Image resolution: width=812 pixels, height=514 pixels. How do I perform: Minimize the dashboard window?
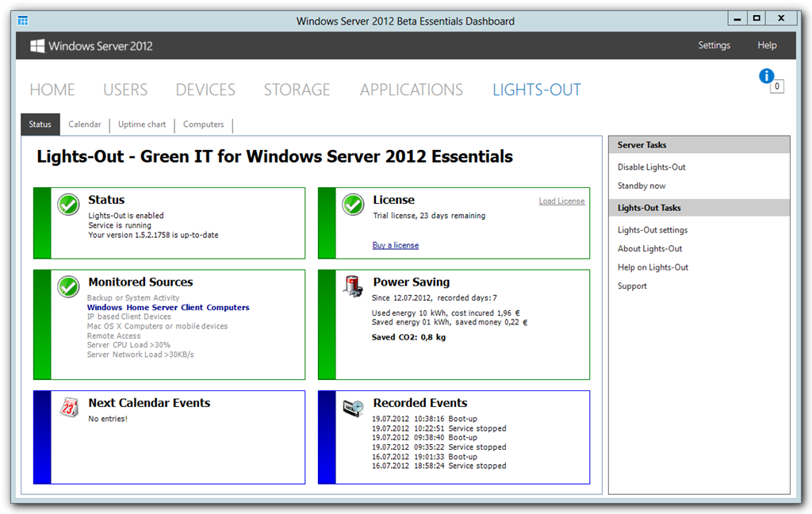[x=737, y=18]
